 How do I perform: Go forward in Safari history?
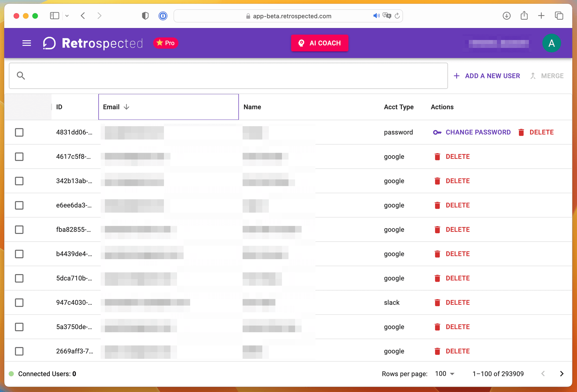click(99, 16)
